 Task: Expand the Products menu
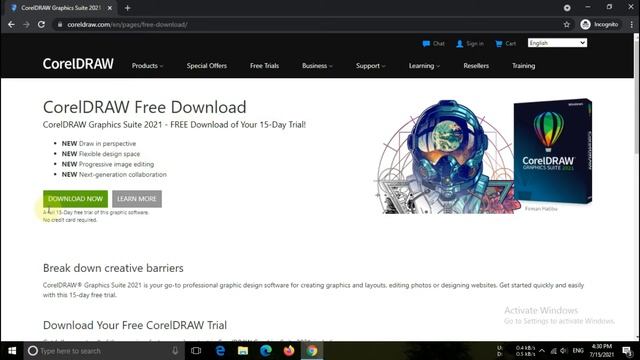(147, 66)
